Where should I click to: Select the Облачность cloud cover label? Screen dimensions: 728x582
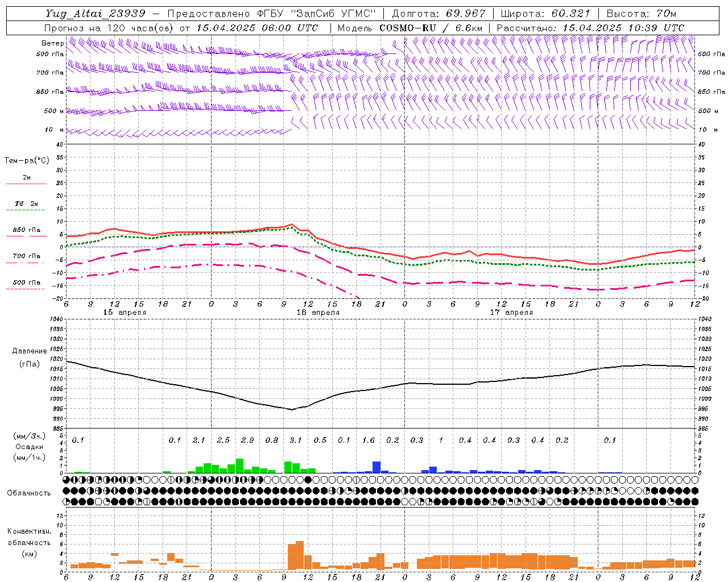[x=29, y=493]
